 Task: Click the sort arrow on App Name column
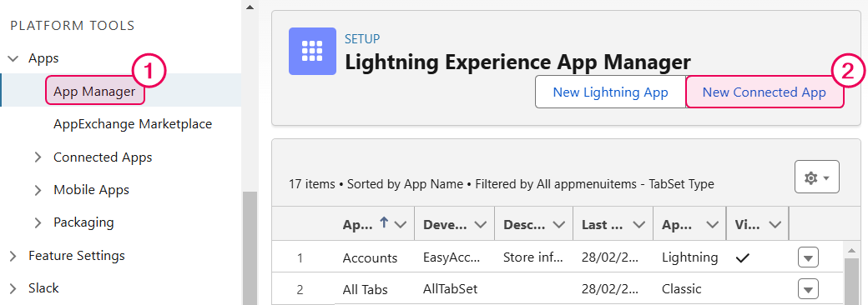click(383, 222)
